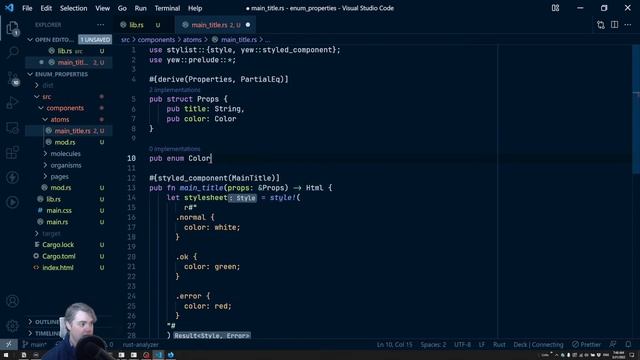Click the VS Code logo icon

9,8
